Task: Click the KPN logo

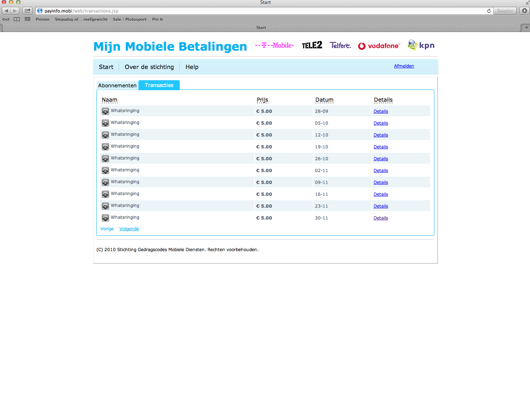Action: [x=421, y=45]
